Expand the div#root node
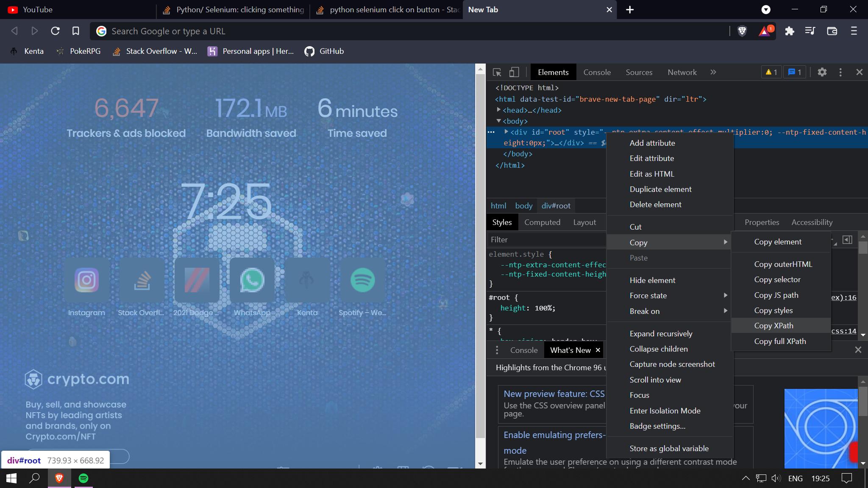The width and height of the screenshot is (868, 488). tap(506, 132)
